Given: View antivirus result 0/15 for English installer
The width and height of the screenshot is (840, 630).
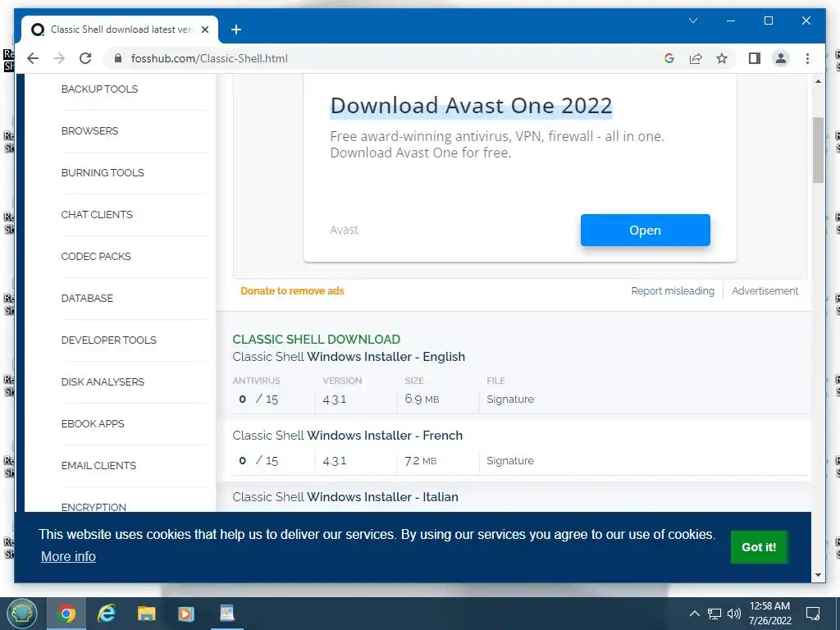Looking at the screenshot, I should point(258,399).
